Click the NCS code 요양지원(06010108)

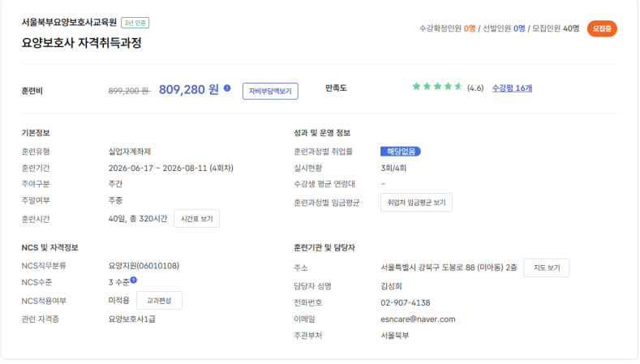(144, 265)
